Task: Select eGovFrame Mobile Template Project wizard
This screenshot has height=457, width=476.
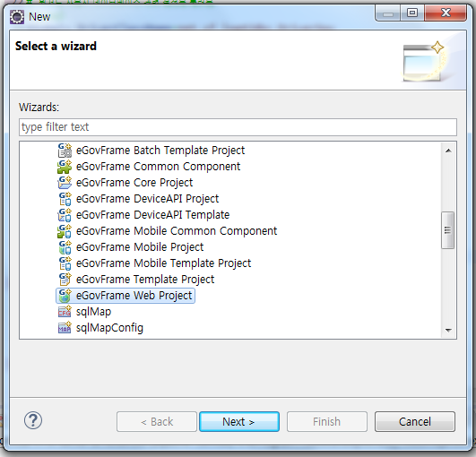Action: [164, 263]
